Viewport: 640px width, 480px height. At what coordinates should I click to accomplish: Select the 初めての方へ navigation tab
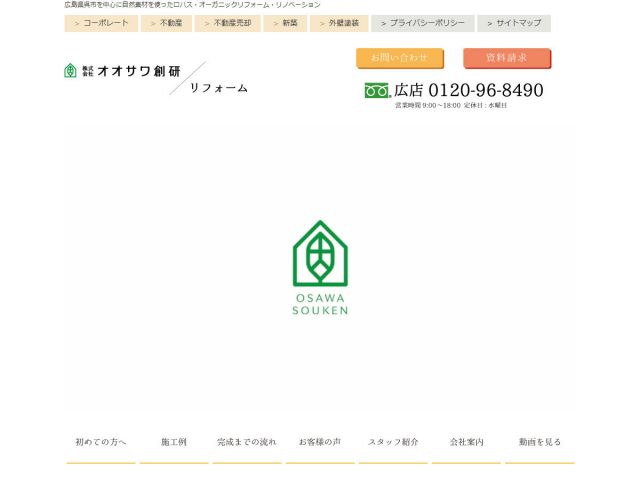pos(101,442)
